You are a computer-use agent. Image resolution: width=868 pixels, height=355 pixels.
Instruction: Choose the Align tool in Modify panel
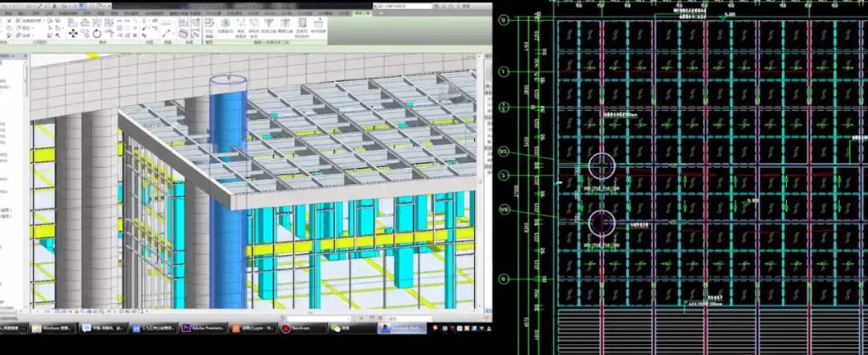click(73, 22)
